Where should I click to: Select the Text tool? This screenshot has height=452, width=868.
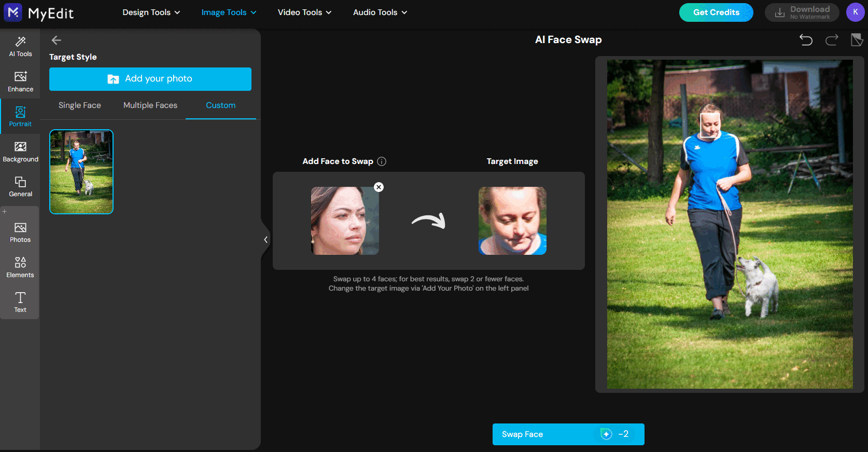click(x=20, y=302)
